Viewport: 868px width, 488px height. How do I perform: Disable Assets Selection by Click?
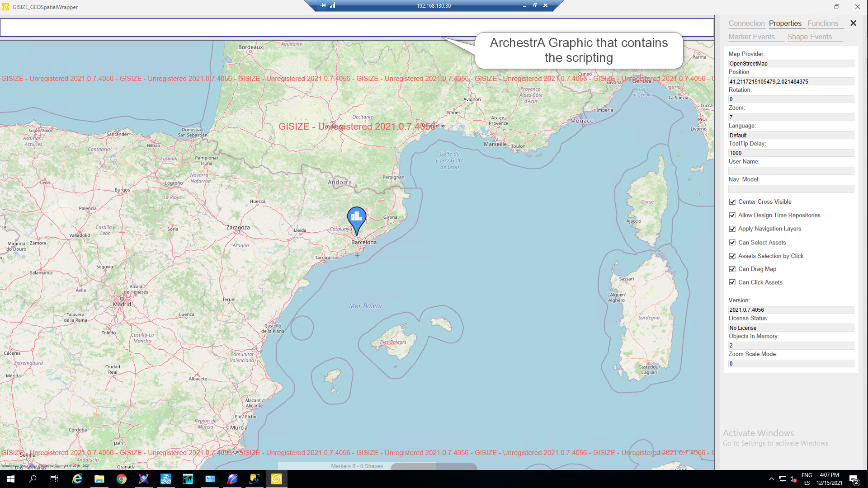[732, 256]
